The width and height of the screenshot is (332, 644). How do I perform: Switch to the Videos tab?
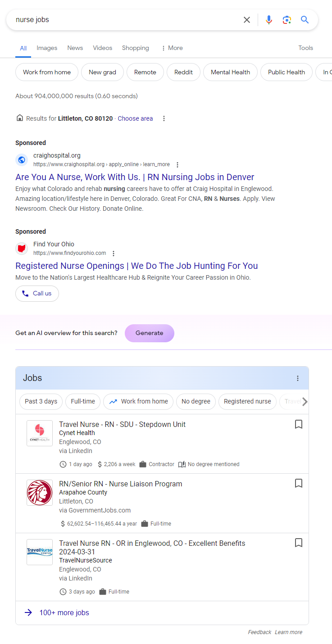(x=103, y=48)
